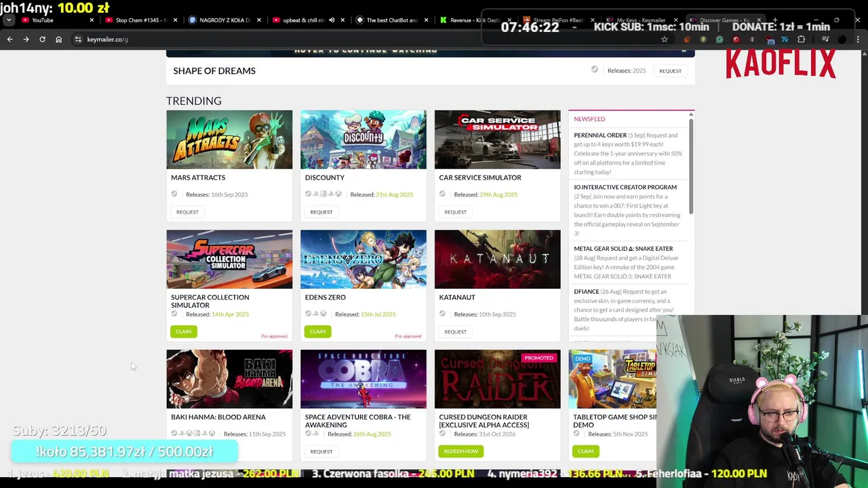The width and height of the screenshot is (868, 488).
Task: Open the Katanaut game thumbnail
Action: 498,260
